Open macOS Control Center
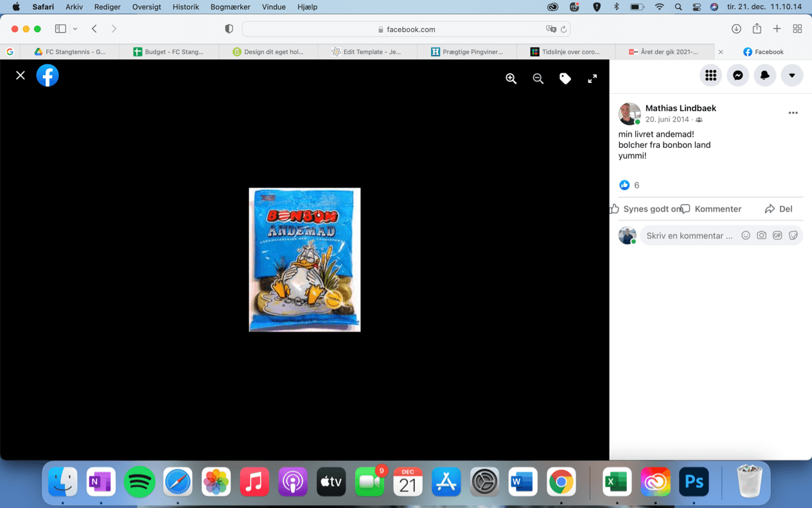The width and height of the screenshot is (812, 508). pos(696,7)
